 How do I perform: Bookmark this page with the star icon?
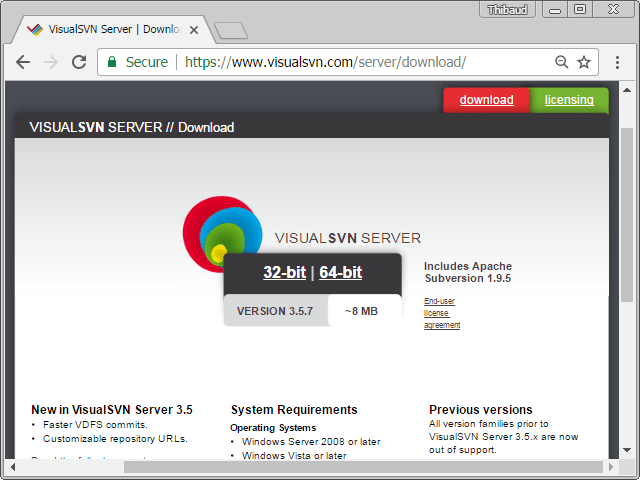coord(584,62)
